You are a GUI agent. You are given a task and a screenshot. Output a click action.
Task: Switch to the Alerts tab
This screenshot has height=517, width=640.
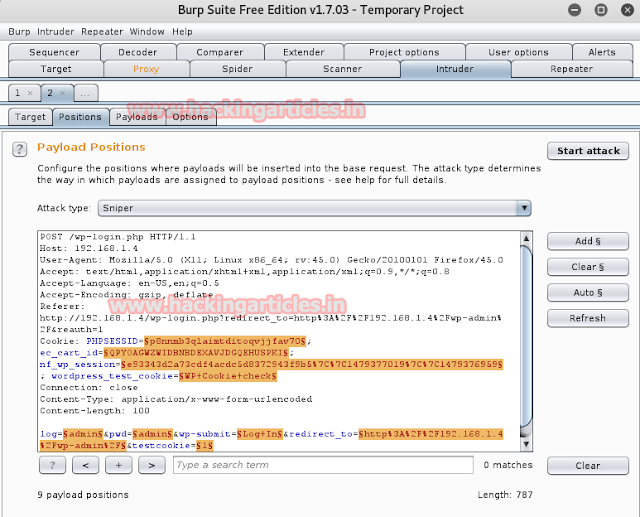602,52
